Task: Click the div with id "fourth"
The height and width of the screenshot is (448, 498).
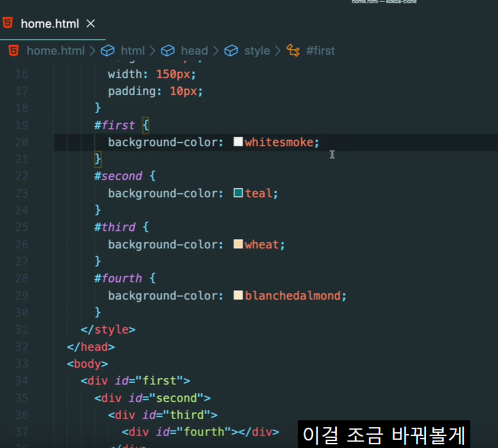Action: click(201, 432)
